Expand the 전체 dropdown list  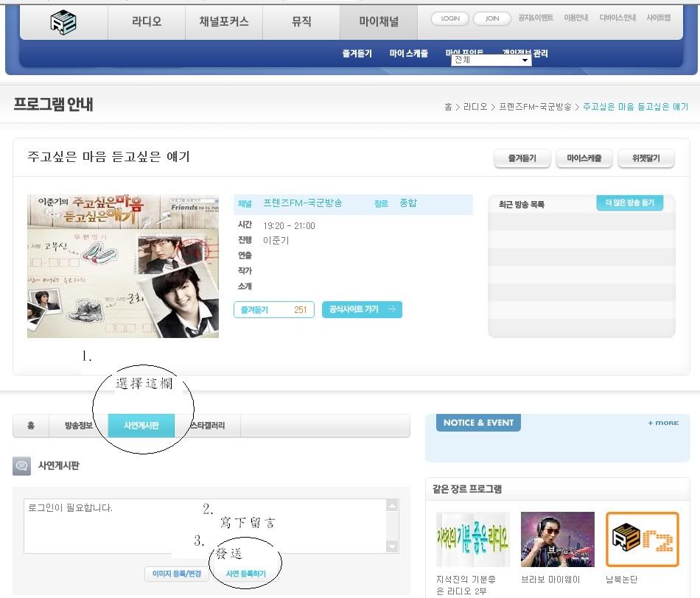(525, 60)
